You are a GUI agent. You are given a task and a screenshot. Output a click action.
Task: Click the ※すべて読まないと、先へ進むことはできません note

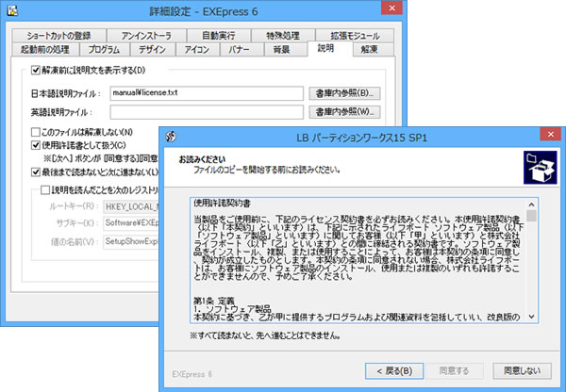point(265,335)
